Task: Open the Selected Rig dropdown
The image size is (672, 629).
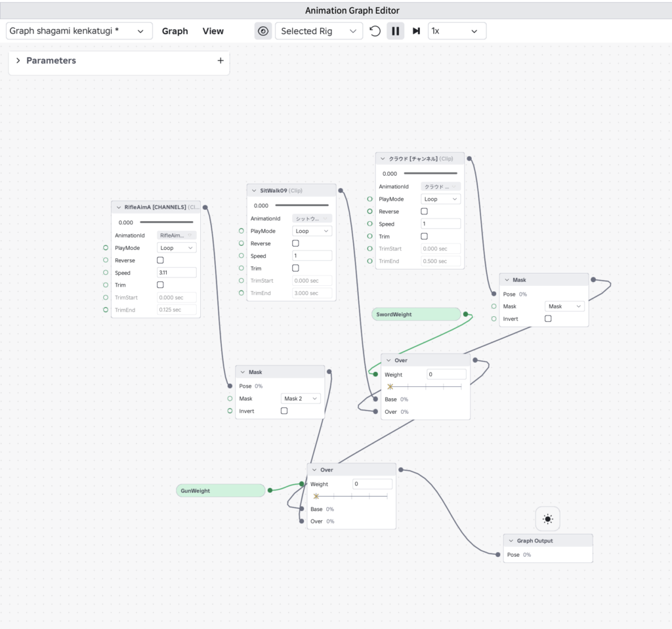Action: (319, 31)
